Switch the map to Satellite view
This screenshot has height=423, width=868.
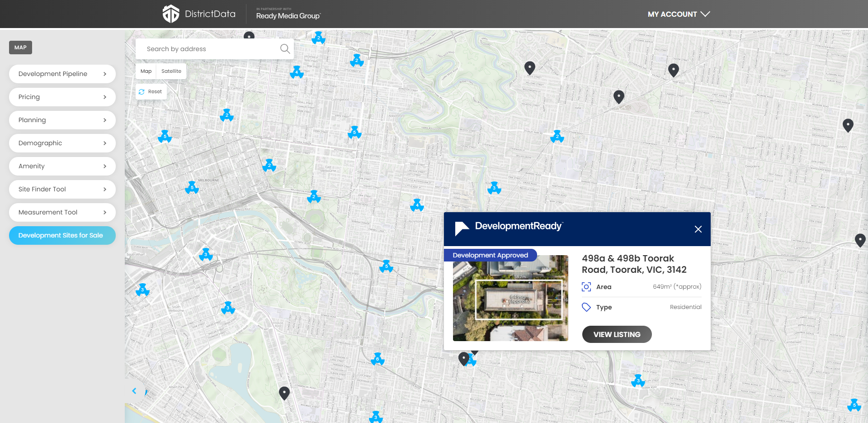171,71
